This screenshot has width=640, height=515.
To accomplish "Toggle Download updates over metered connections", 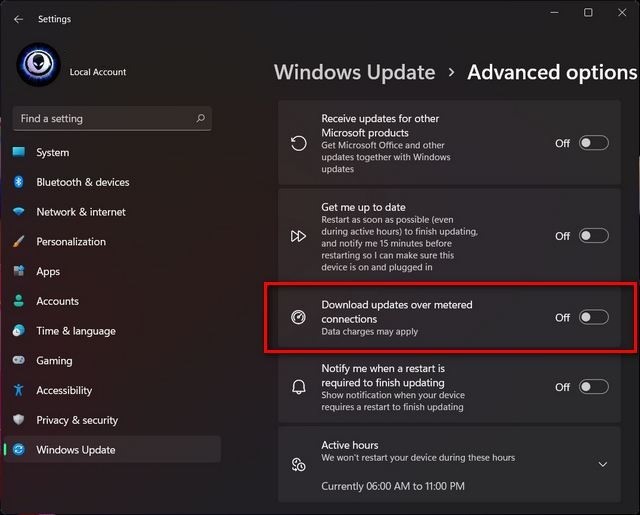I will 593,317.
